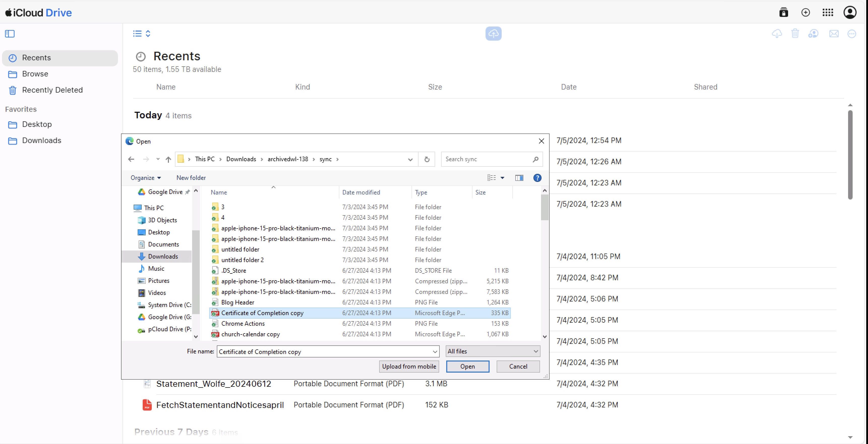This screenshot has height=444, width=868.
Task: Refresh the sync folder listing
Action: tap(427, 159)
